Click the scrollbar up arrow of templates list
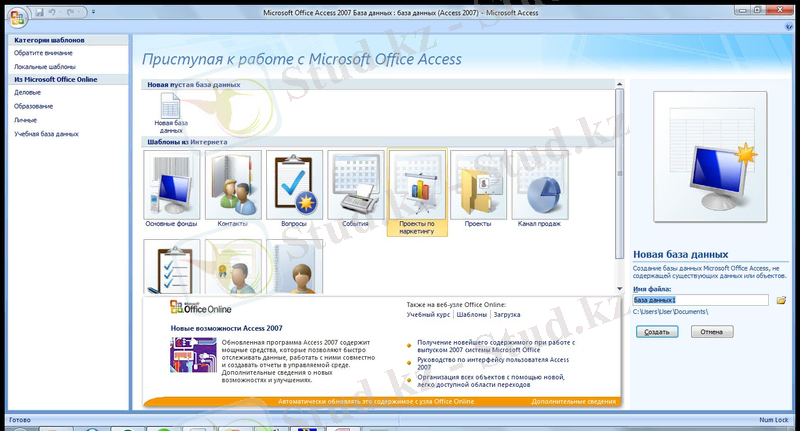Image resolution: width=800 pixels, height=431 pixels. tap(619, 84)
